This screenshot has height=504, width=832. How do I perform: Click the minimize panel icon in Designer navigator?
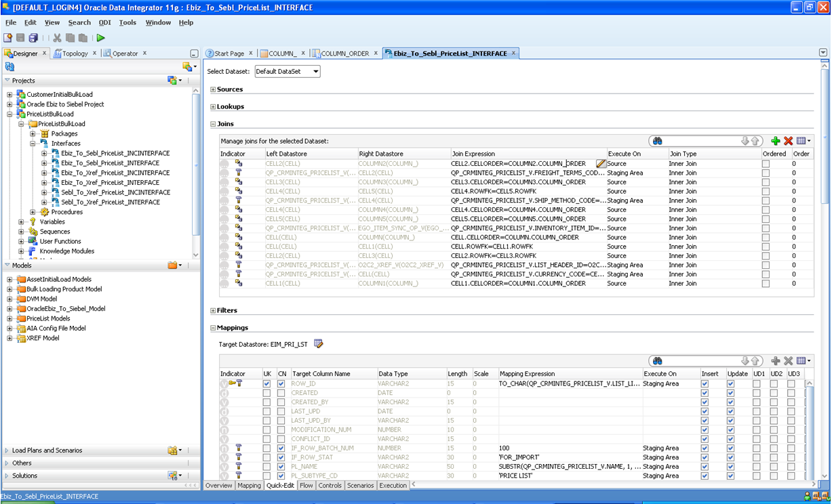point(194,54)
